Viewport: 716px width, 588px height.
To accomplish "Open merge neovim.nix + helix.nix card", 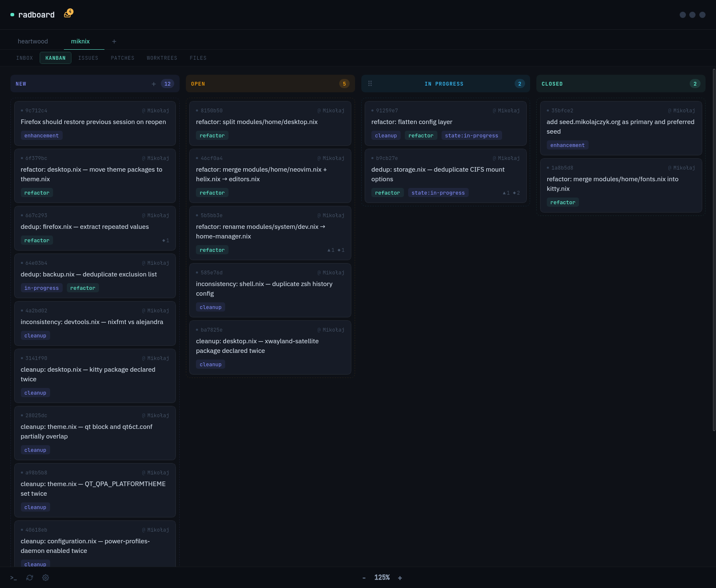I will coord(270,175).
